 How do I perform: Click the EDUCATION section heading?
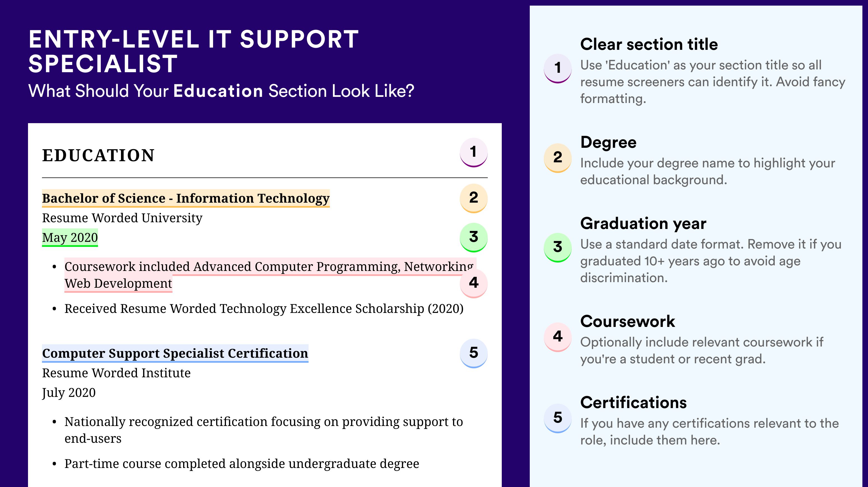point(98,156)
